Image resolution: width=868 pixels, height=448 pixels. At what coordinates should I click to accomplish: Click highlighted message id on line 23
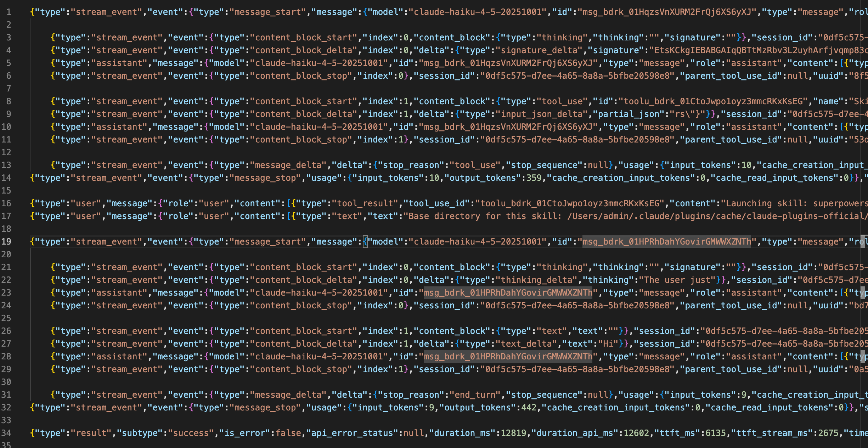[x=508, y=293]
